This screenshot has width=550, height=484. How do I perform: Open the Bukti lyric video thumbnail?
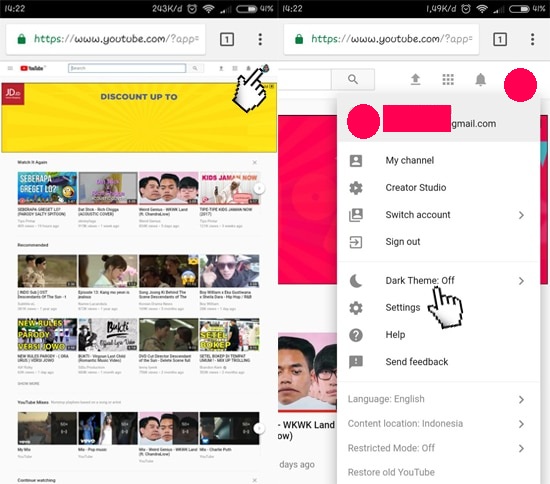click(108, 335)
